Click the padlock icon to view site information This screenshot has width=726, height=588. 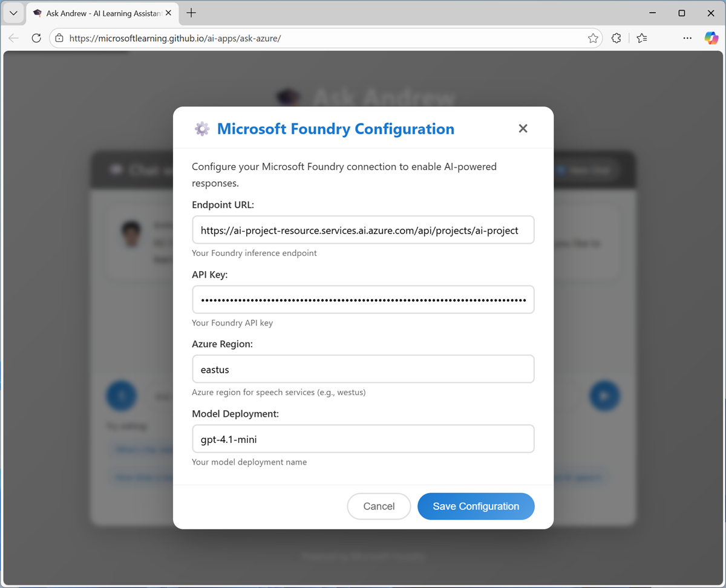tap(59, 38)
